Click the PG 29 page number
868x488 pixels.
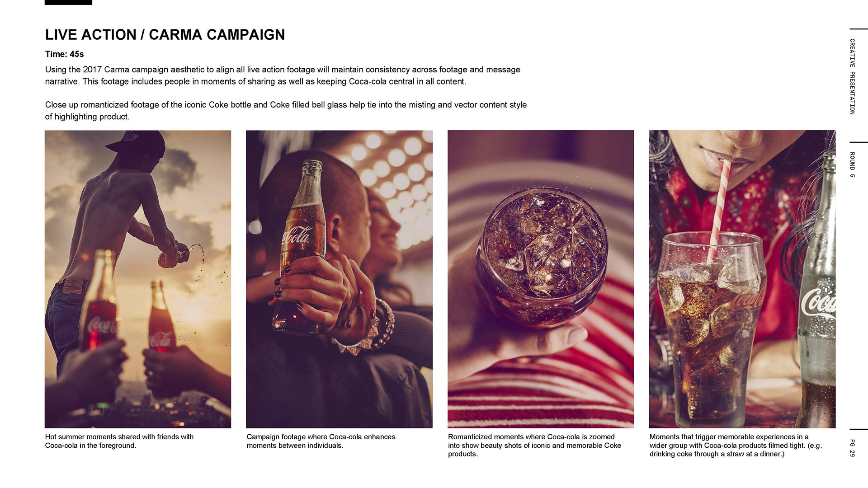(x=852, y=448)
